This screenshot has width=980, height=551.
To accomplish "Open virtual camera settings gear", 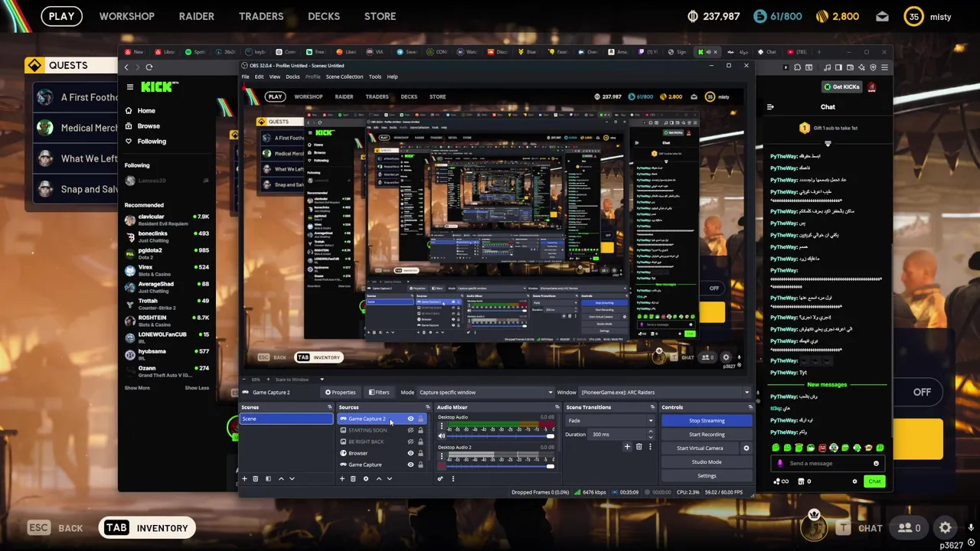I will point(746,448).
